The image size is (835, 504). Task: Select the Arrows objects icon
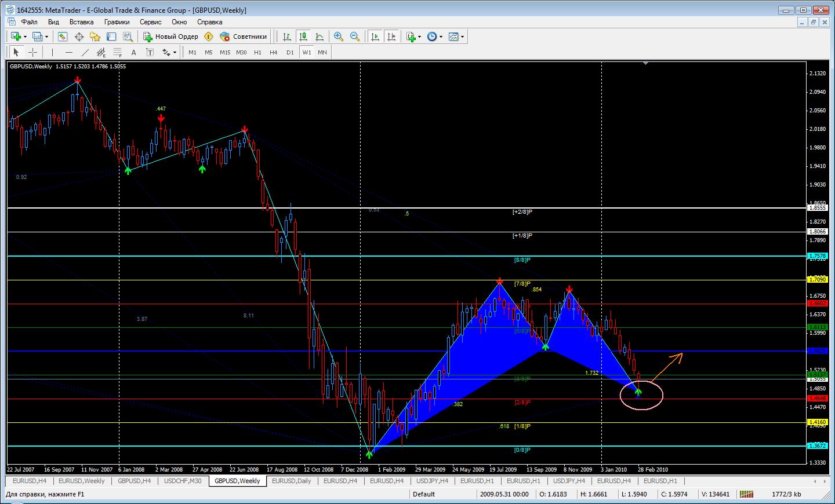166,52
